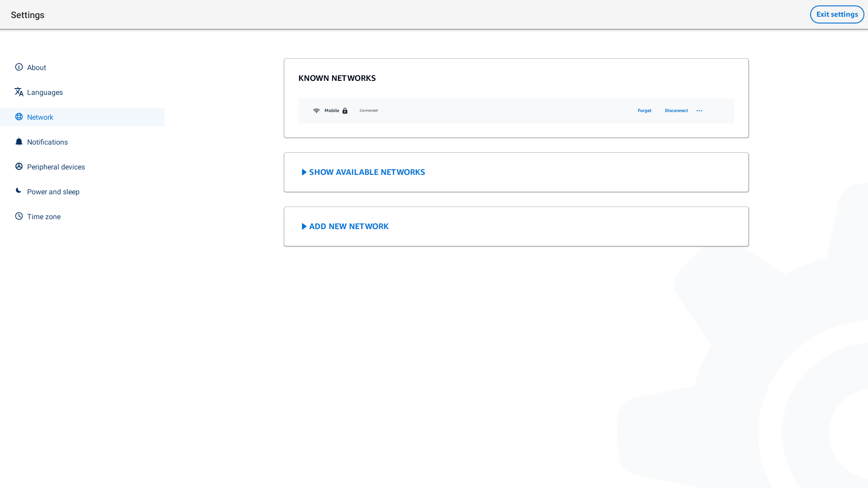This screenshot has width=868, height=488.
Task: Open Peripheral devices settings
Action: (82, 167)
